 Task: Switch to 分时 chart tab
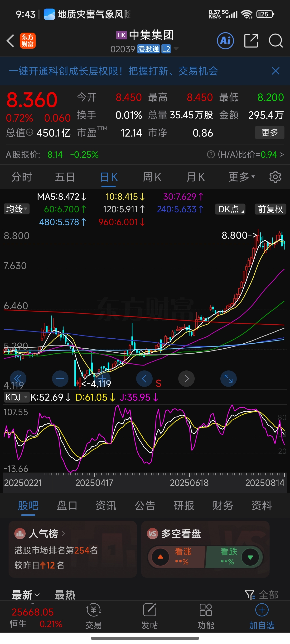coord(22,177)
